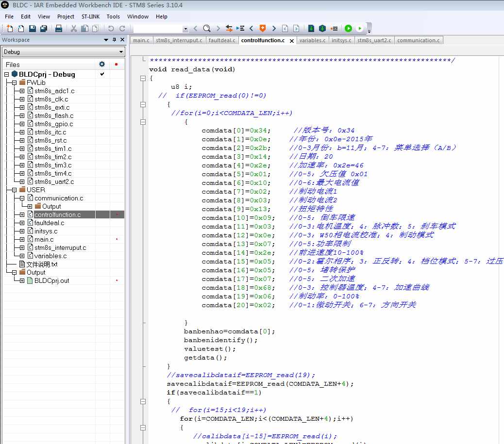Image resolution: width=504 pixels, height=444 pixels.
Task: Switch to the initsys.c tab
Action: (341, 40)
